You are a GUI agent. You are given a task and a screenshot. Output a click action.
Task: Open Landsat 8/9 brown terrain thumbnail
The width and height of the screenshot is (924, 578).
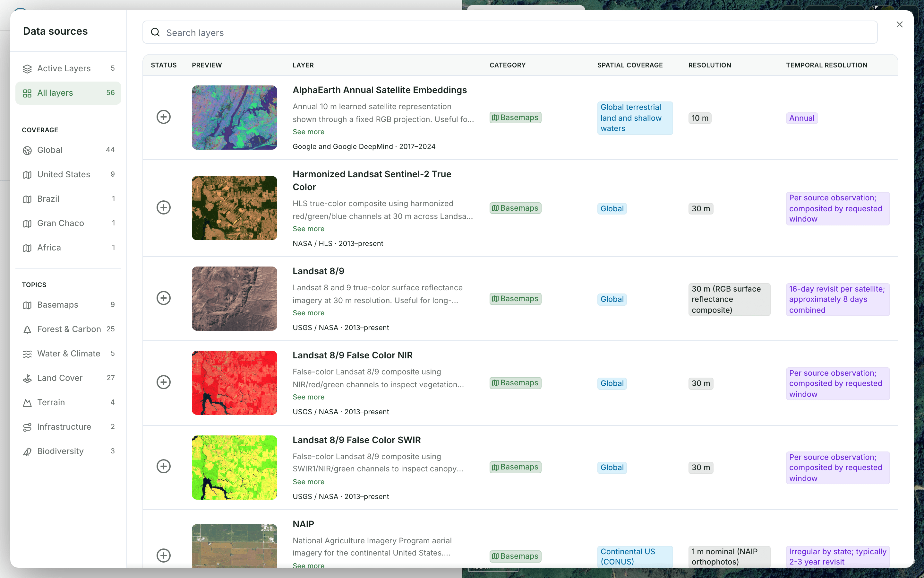tap(235, 299)
